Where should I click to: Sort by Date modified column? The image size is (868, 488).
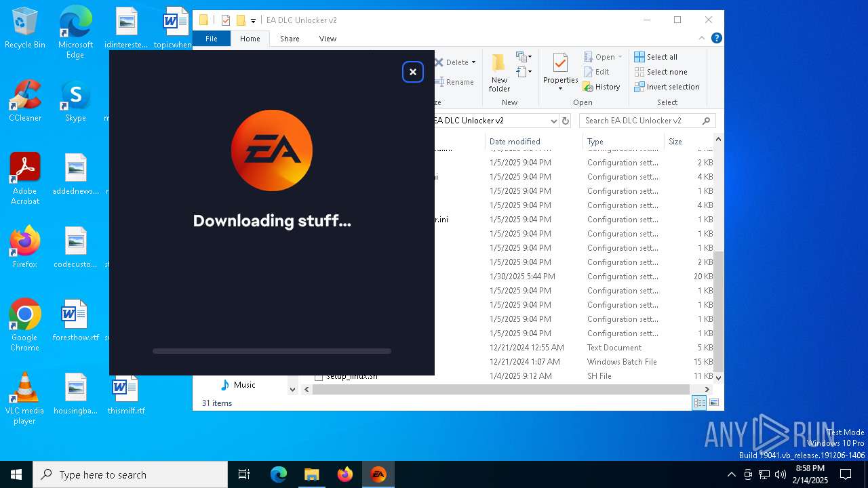pyautogui.click(x=534, y=142)
